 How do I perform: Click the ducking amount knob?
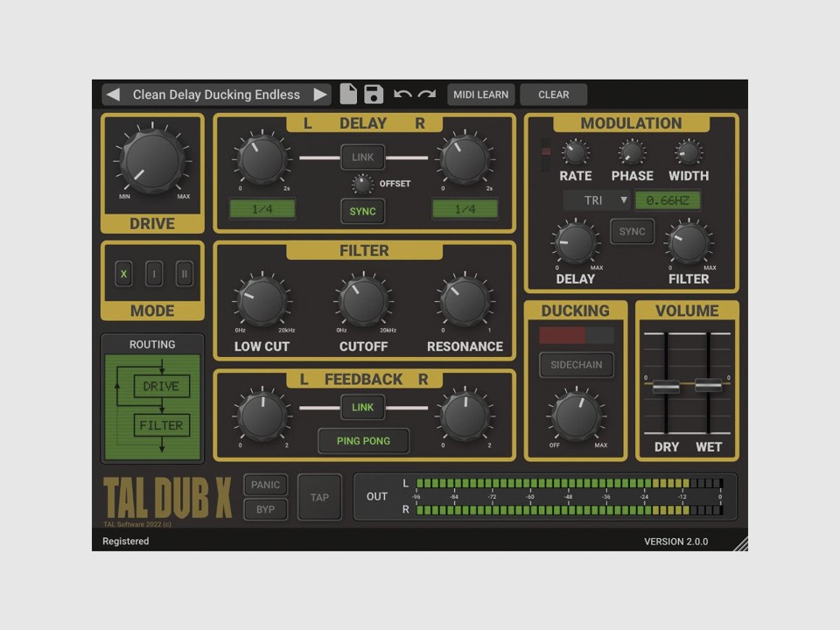tap(577, 416)
